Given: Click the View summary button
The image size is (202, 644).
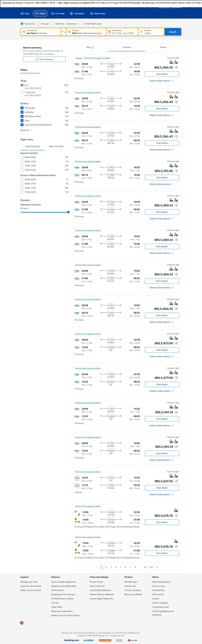Looking at the screenshot, I should point(44,59).
